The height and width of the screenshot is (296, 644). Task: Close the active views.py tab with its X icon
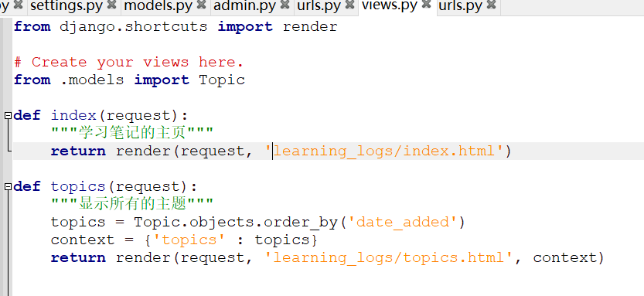426,5
